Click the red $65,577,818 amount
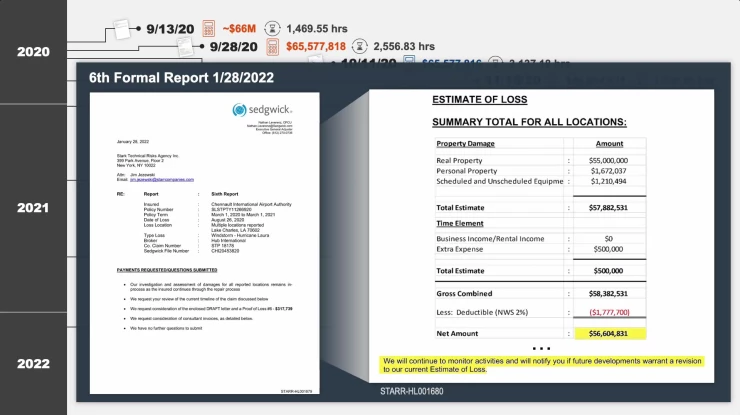 [316, 46]
